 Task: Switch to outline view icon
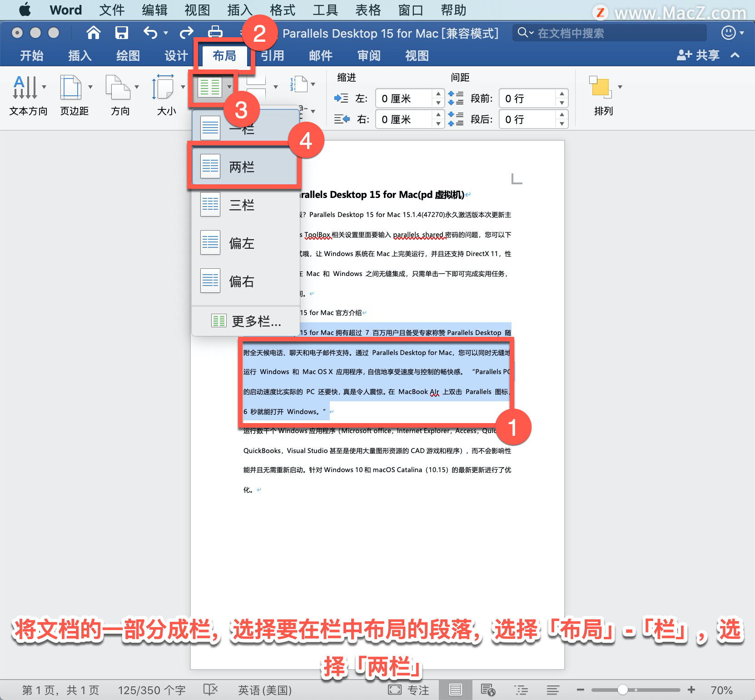[521, 690]
